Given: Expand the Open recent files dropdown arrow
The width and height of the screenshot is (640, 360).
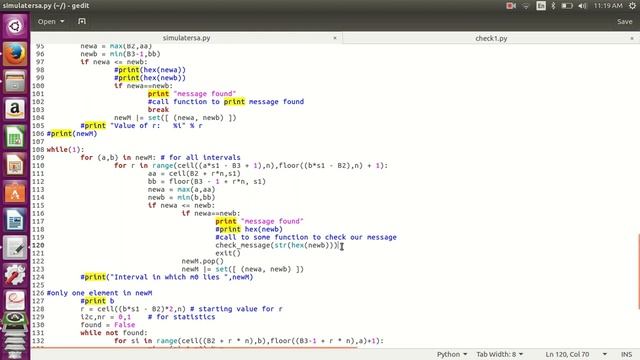Looking at the screenshot, I should [62, 21].
